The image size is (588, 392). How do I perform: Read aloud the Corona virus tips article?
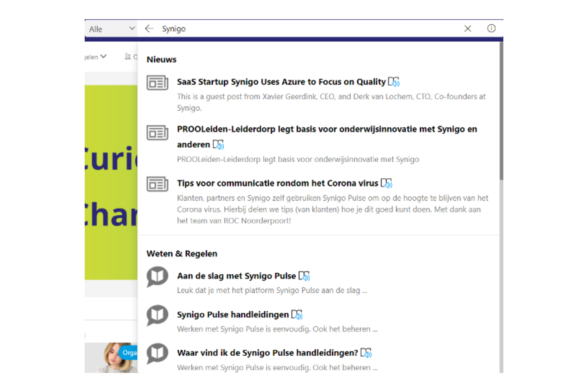coord(386,183)
